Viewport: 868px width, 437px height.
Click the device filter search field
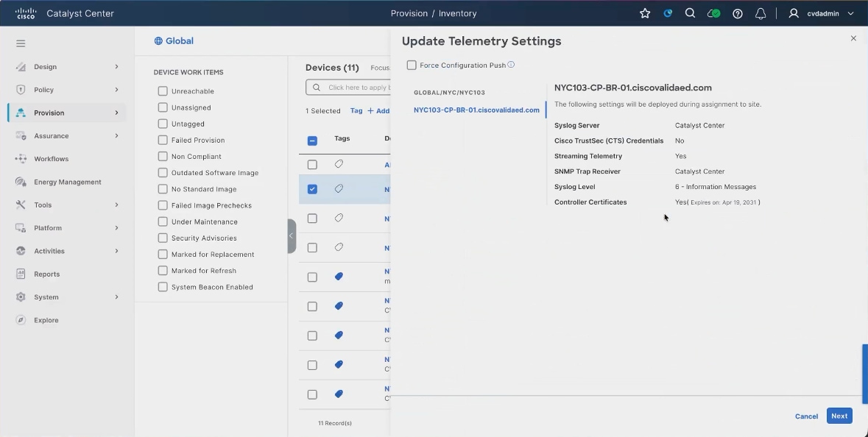(348, 88)
